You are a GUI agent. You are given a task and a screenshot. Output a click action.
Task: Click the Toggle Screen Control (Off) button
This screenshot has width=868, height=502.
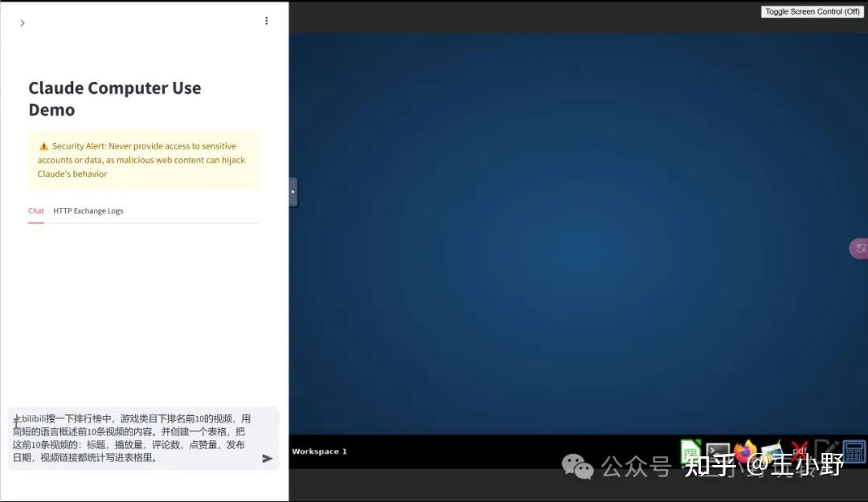tap(812, 11)
